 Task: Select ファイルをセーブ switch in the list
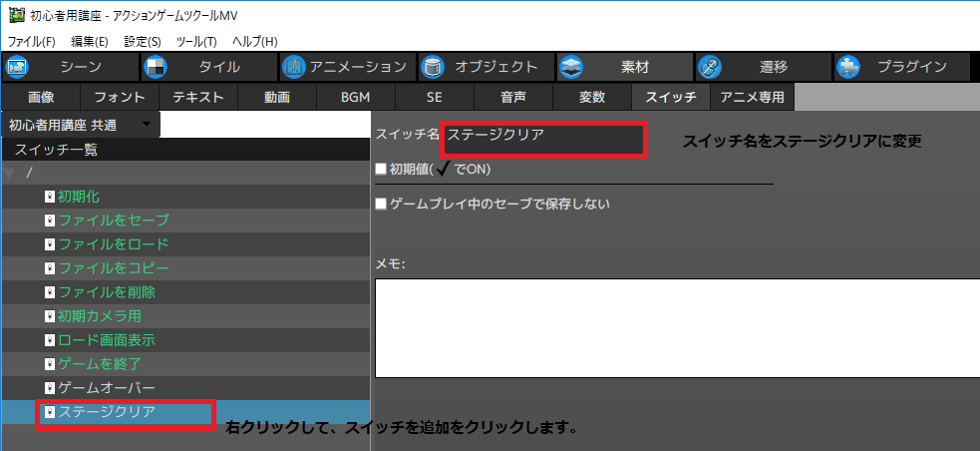(185, 221)
